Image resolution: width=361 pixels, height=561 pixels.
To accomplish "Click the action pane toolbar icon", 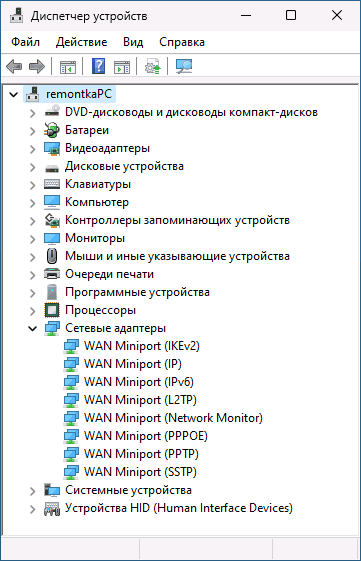I will point(122,67).
